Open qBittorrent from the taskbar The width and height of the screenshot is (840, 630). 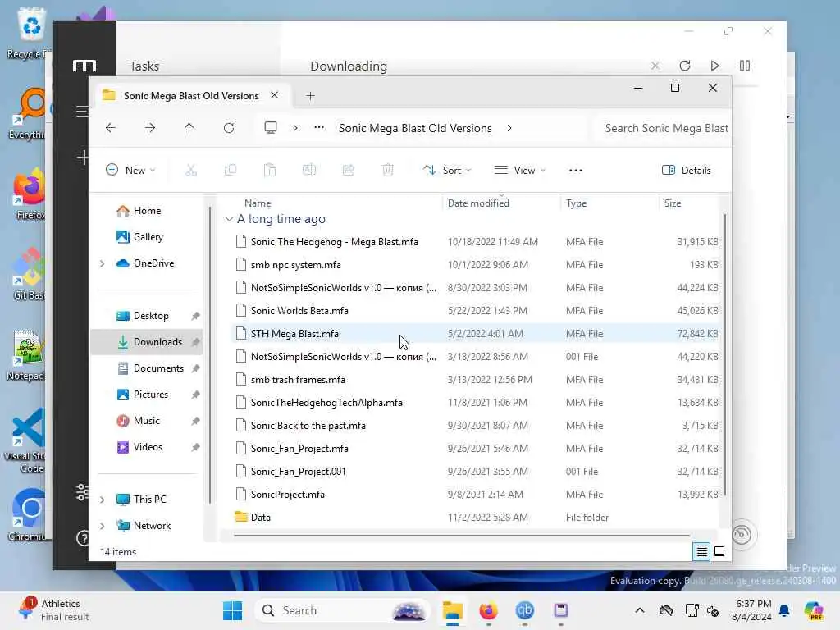click(524, 610)
